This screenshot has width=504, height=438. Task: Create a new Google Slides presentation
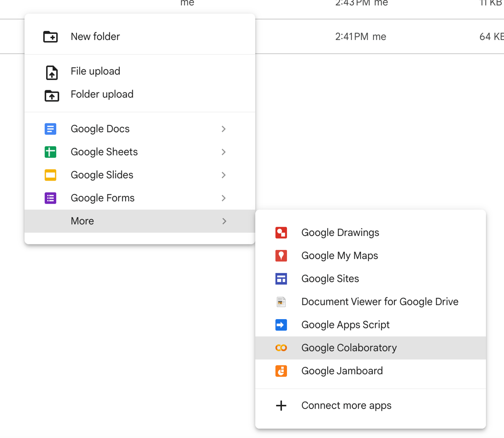pos(140,175)
